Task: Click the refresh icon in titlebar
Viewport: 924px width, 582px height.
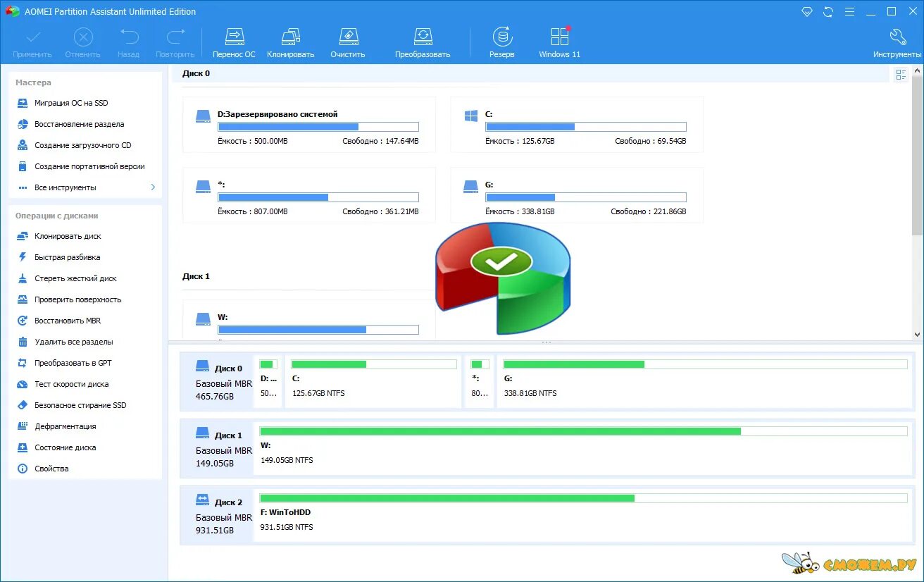Action: pyautogui.click(x=828, y=11)
